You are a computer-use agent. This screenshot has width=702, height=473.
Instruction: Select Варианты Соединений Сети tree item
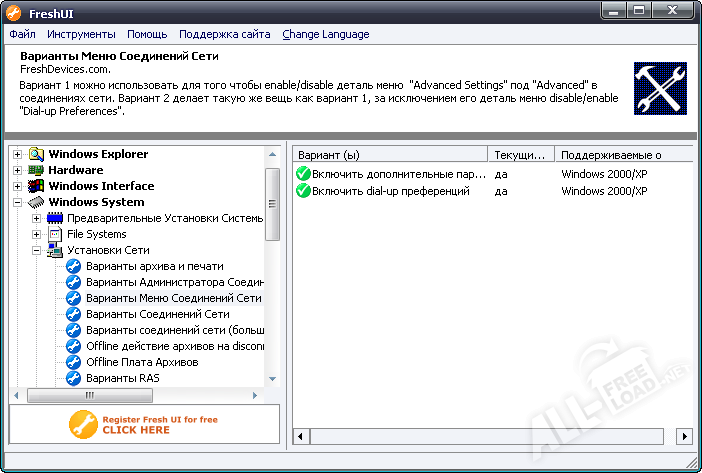click(x=157, y=314)
